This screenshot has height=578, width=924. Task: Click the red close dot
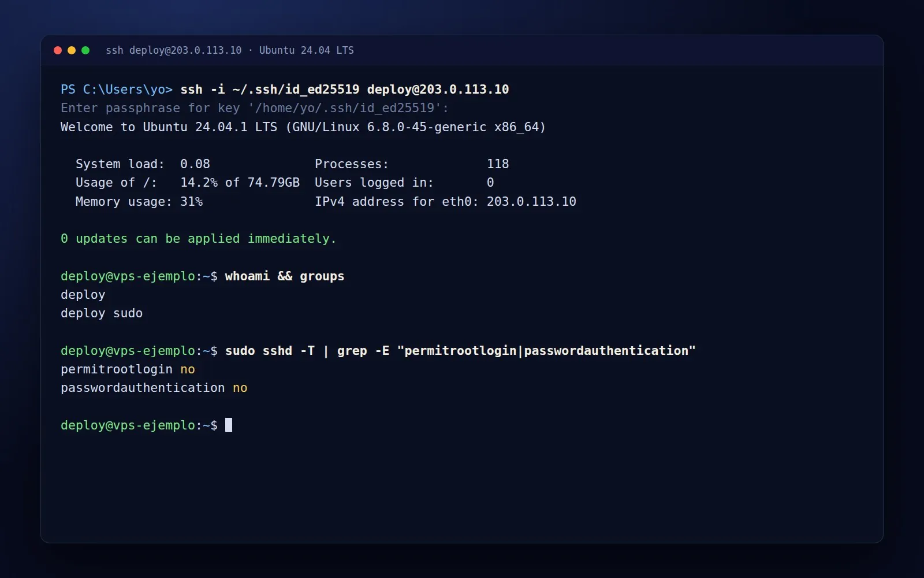[58, 50]
